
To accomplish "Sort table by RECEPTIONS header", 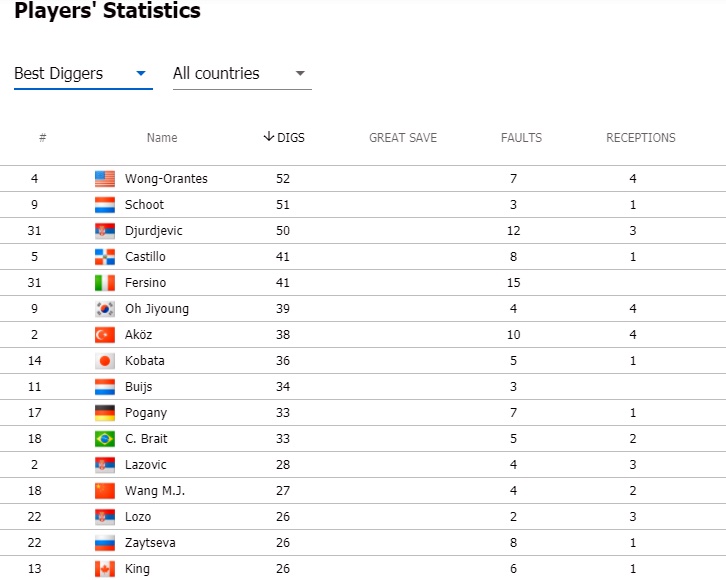I will tap(641, 137).
